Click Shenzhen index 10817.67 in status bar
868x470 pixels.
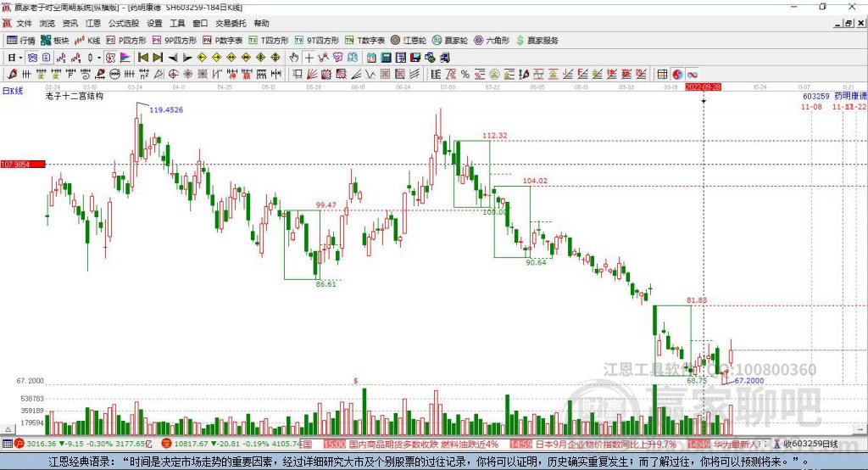point(192,444)
